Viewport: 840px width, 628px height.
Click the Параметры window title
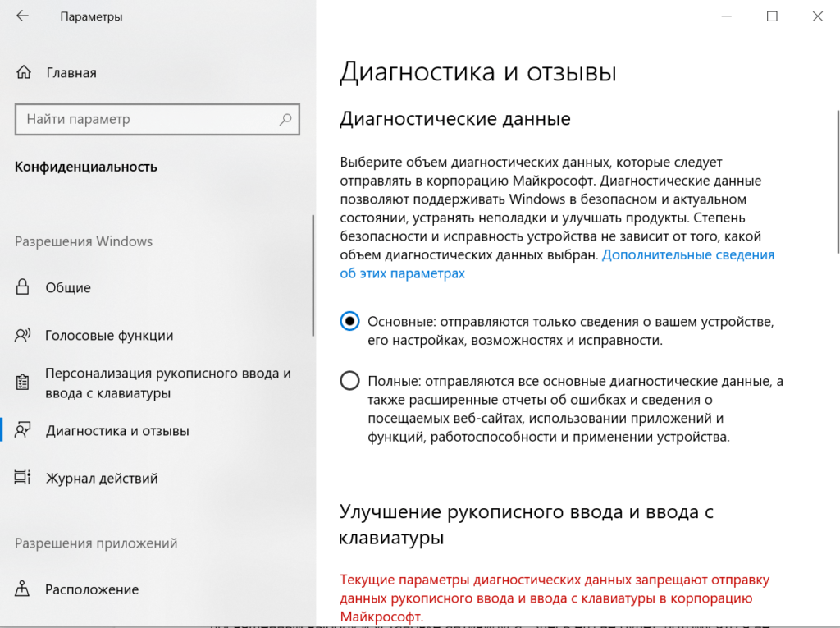(x=91, y=16)
